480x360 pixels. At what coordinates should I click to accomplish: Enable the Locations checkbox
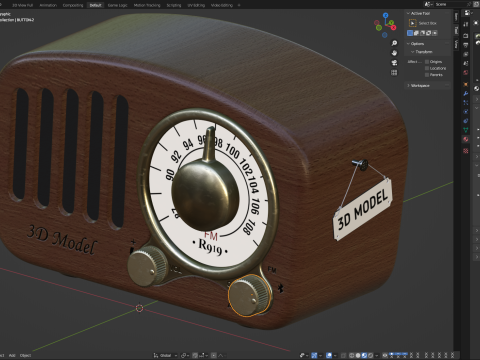point(427,68)
